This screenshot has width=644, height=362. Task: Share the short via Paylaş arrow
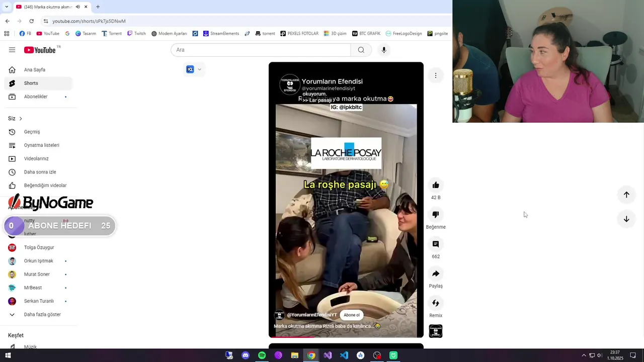[436, 274]
